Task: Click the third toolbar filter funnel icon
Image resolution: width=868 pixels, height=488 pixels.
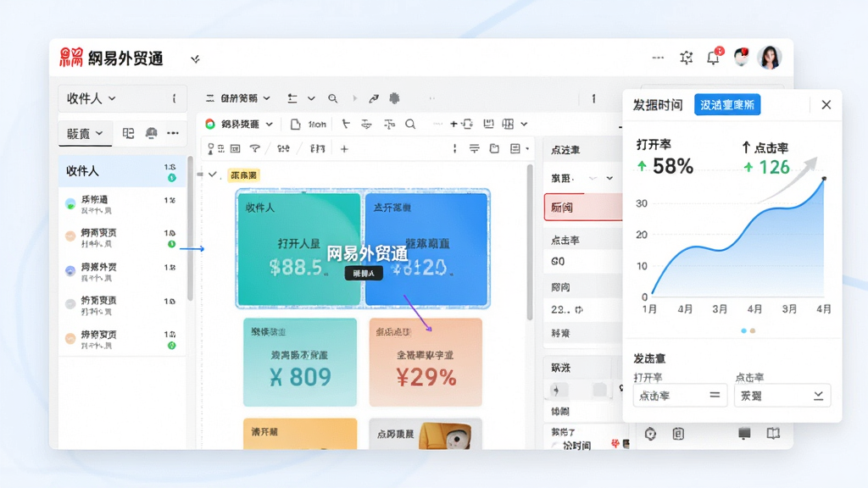Action: [254, 149]
